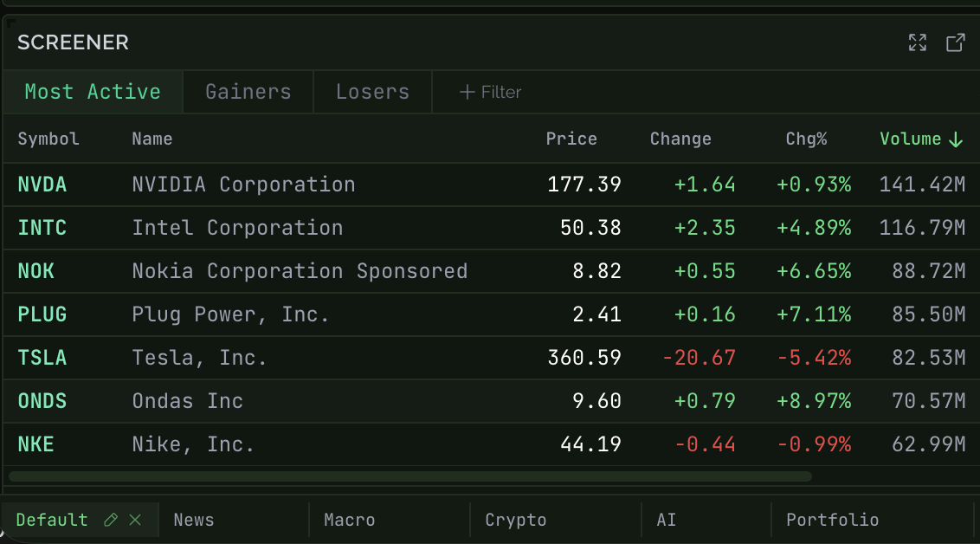The width and height of the screenshot is (980, 544).
Task: Open the News dashboard tab
Action: [x=194, y=520]
